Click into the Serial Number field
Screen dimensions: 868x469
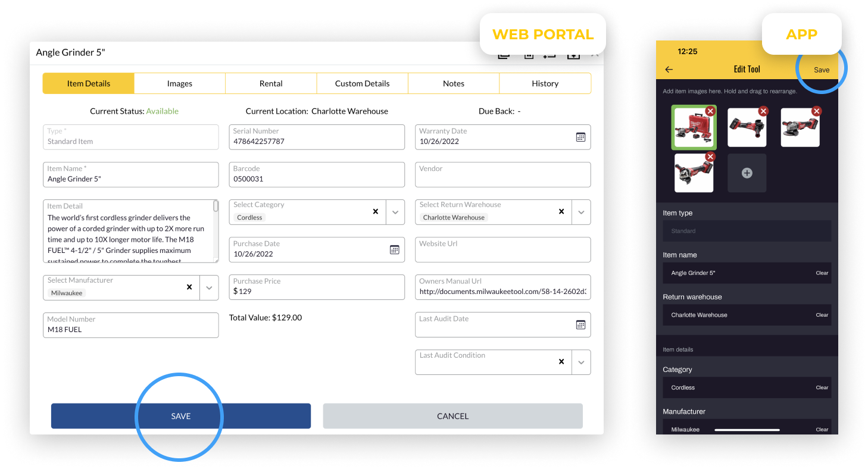(x=317, y=142)
